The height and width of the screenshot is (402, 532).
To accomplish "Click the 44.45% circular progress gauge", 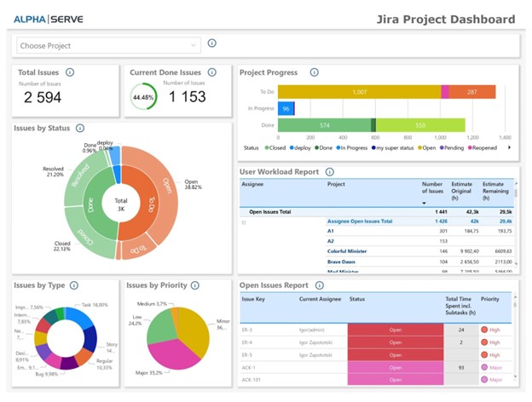I will tap(143, 97).
